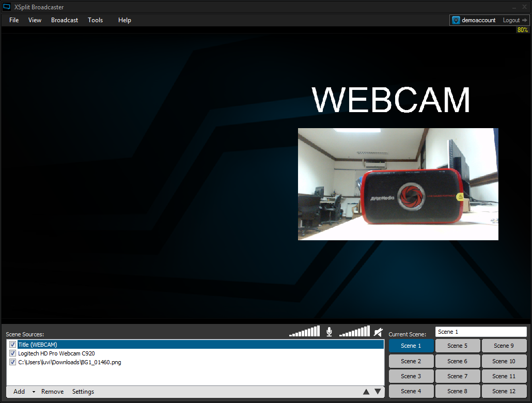Remove the selected scene source

point(52,392)
